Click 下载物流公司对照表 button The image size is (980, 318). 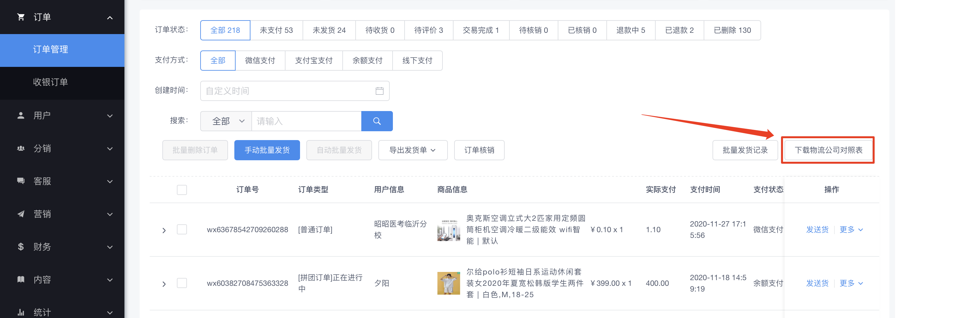click(829, 150)
